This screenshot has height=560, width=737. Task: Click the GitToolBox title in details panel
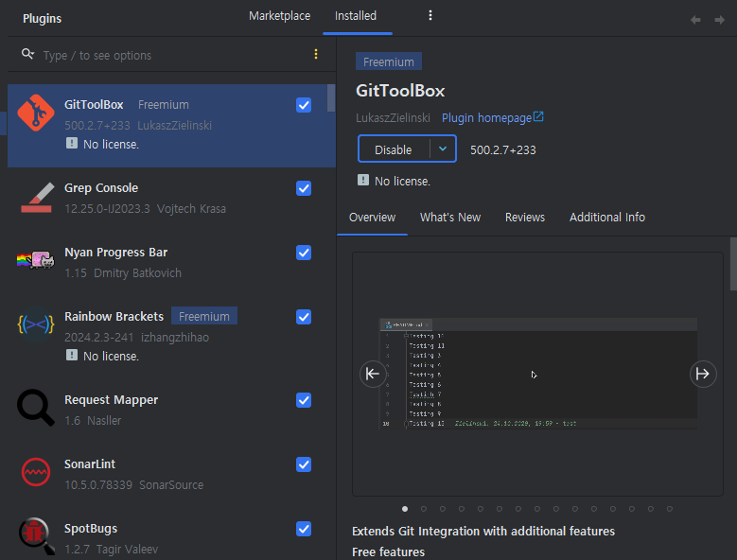click(400, 90)
